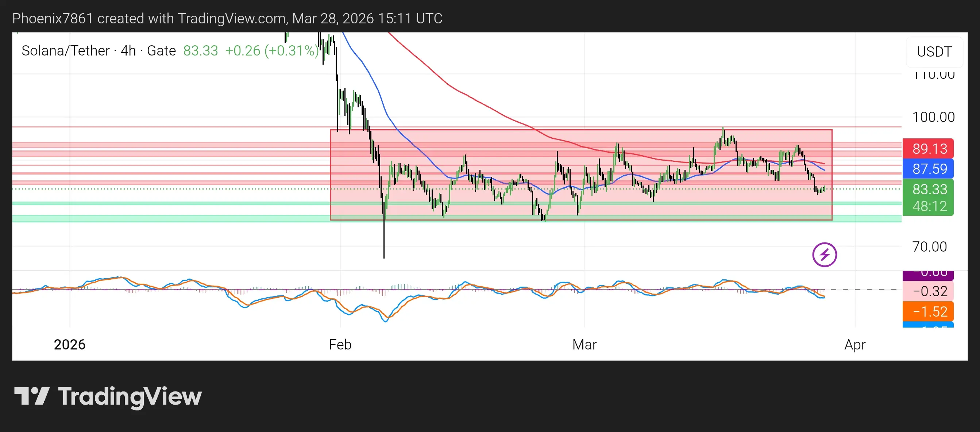Viewport: 980px width, 432px height.
Task: Click the Mar label on time axis
Action: click(584, 344)
